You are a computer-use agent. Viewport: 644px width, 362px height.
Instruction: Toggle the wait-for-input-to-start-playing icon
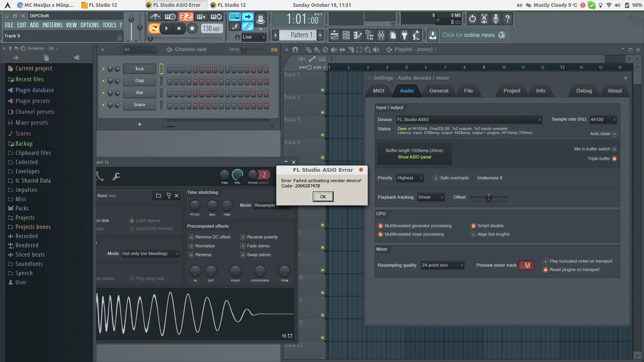[x=170, y=17]
